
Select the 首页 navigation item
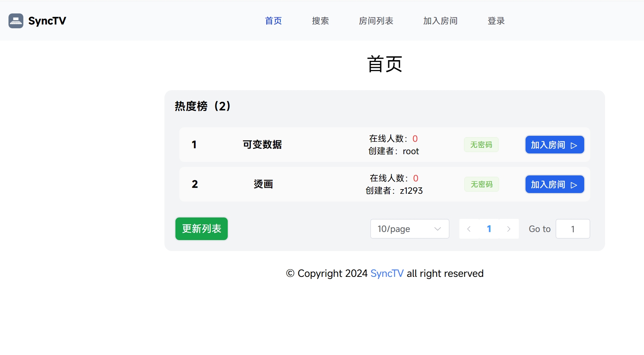point(273,21)
